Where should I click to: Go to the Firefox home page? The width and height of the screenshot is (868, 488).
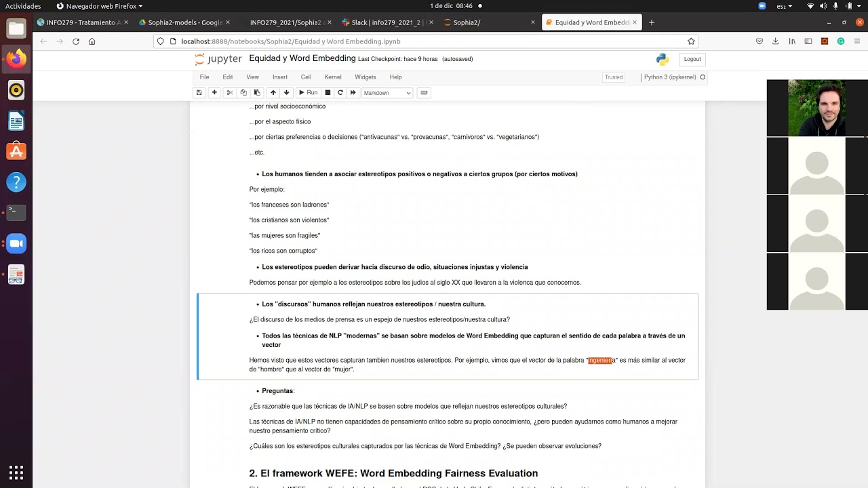(x=92, y=41)
